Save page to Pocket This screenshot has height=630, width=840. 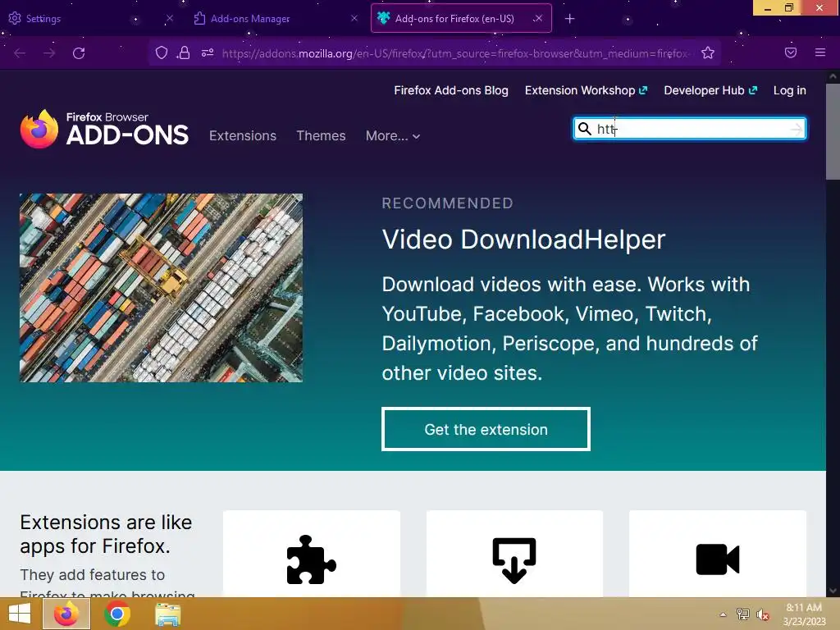pyautogui.click(x=790, y=52)
